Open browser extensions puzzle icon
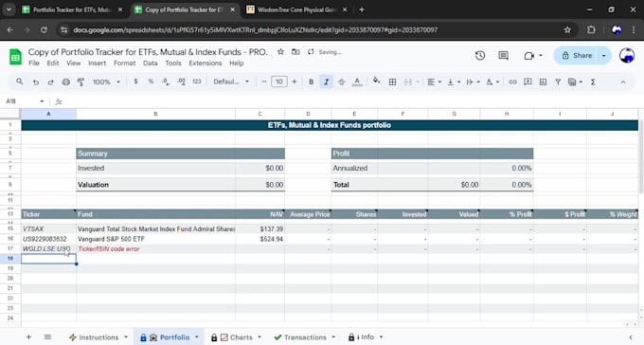 pyautogui.click(x=591, y=30)
